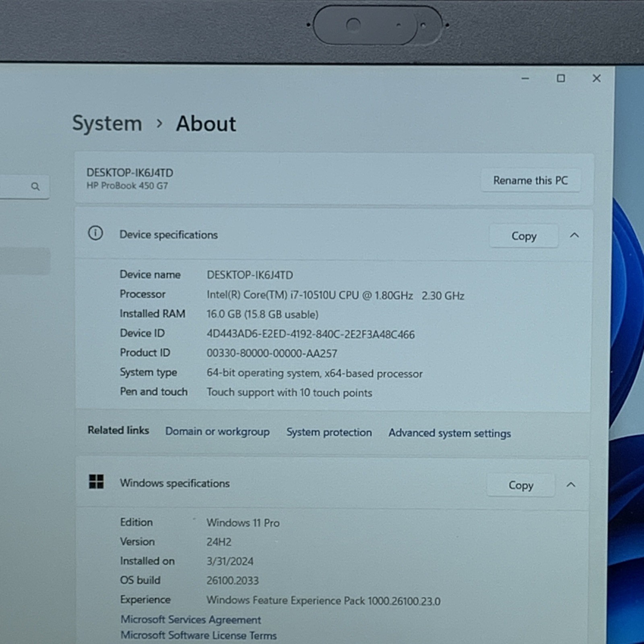The image size is (644, 644).
Task: Close the Settings window
Action: click(x=597, y=78)
